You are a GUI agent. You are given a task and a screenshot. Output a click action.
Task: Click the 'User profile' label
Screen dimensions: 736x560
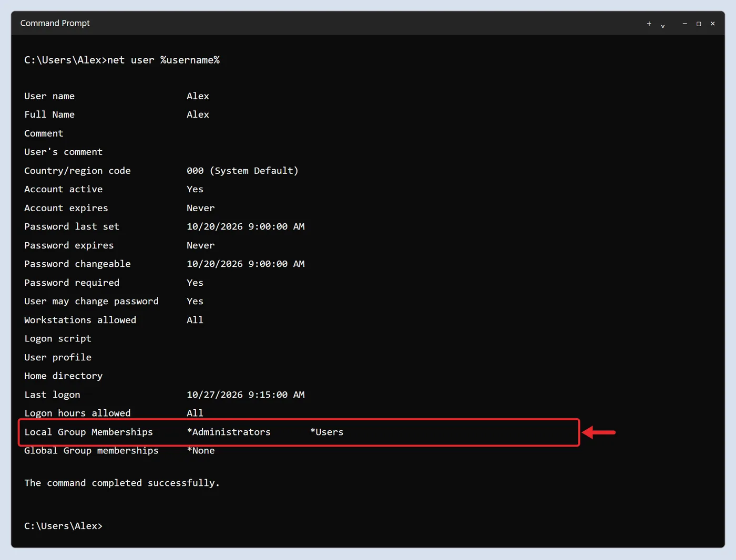pyautogui.click(x=58, y=357)
